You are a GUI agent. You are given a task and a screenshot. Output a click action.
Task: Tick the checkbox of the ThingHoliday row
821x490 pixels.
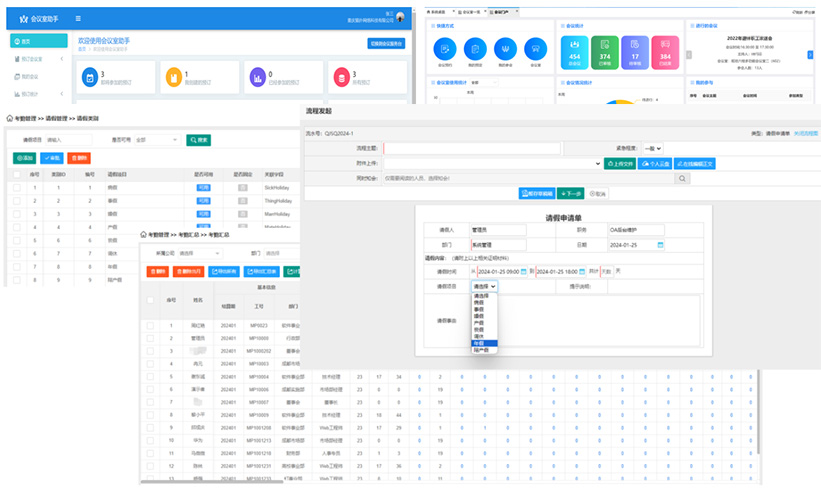(x=17, y=201)
